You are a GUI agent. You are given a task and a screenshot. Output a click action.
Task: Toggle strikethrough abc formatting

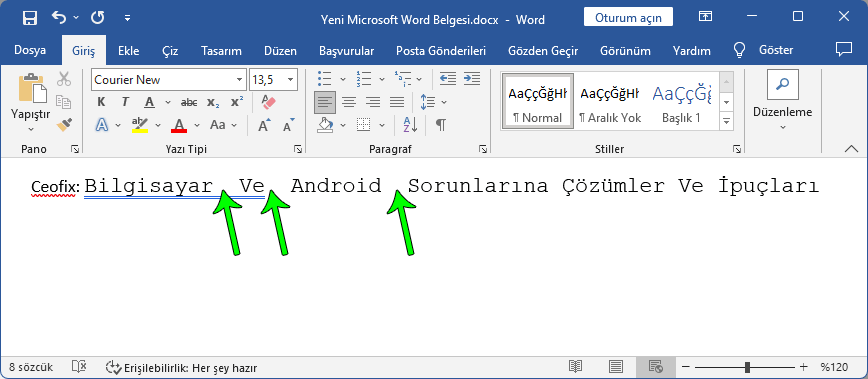click(x=189, y=102)
